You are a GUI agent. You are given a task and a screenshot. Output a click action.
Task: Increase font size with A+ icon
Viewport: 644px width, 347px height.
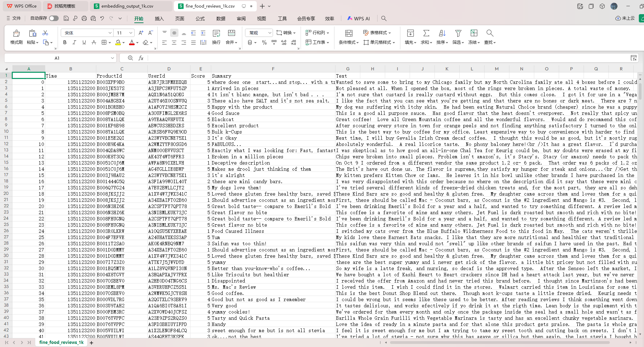141,33
